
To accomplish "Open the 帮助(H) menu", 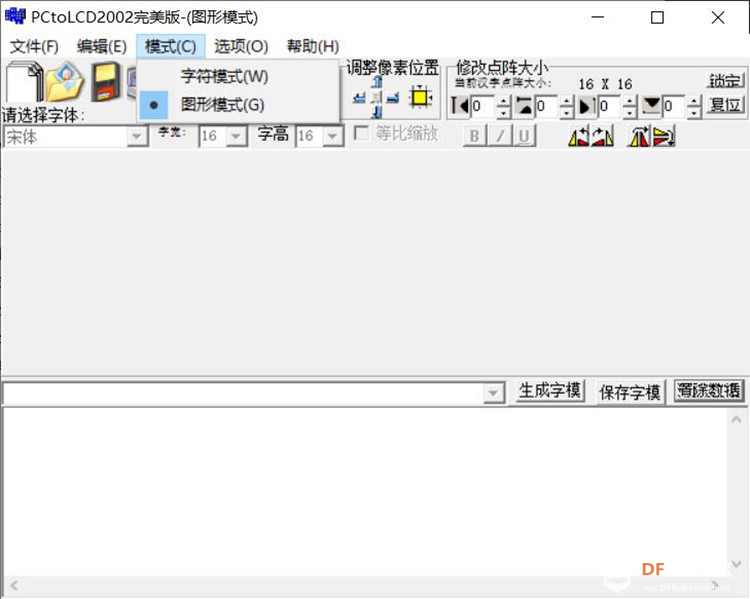I will point(313,46).
